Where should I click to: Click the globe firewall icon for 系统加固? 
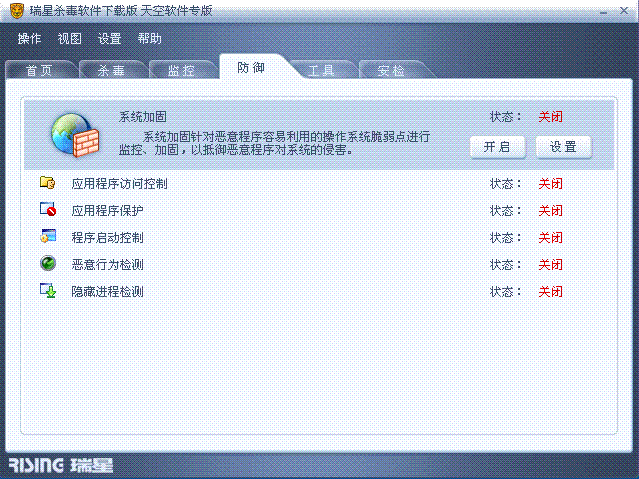[x=75, y=135]
